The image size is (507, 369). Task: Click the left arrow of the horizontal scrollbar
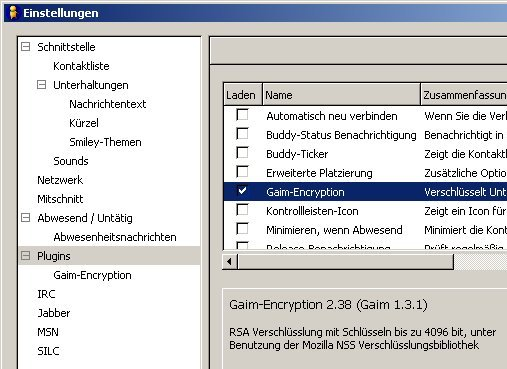(229, 262)
